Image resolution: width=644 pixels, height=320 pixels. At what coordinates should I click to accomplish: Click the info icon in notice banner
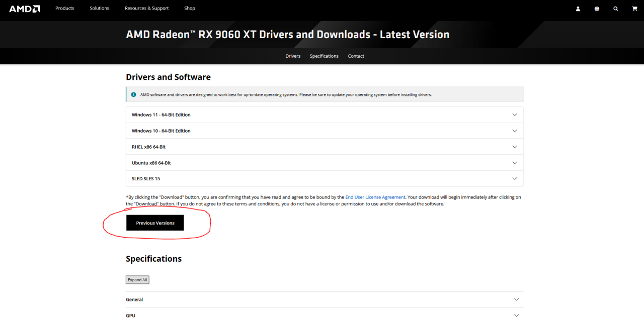pyautogui.click(x=133, y=94)
